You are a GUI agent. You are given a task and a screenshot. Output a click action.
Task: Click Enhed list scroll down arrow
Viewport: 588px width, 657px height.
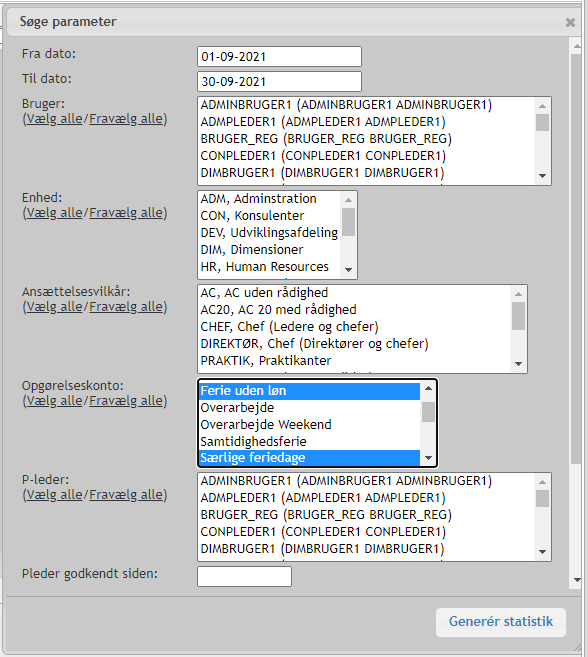(x=348, y=269)
